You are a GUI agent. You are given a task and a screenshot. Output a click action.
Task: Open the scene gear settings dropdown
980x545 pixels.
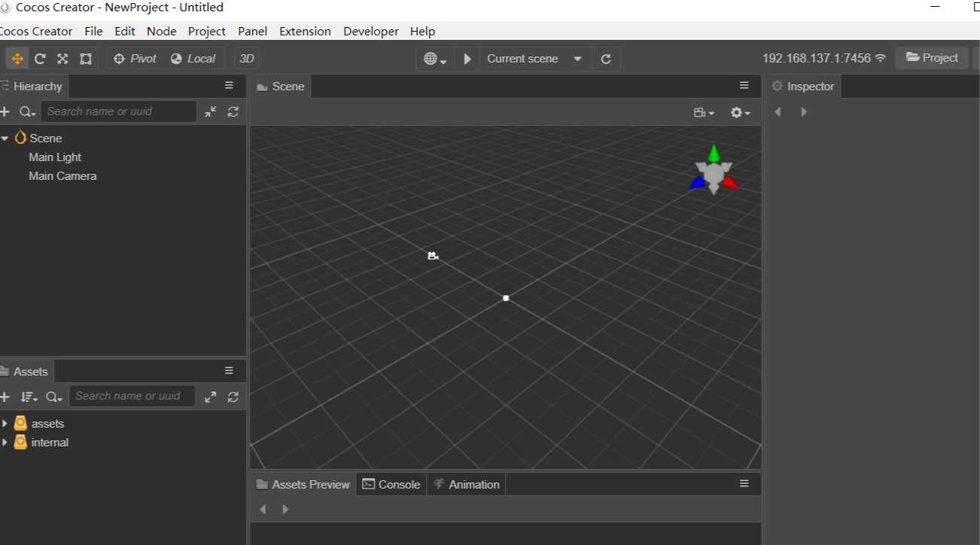741,112
